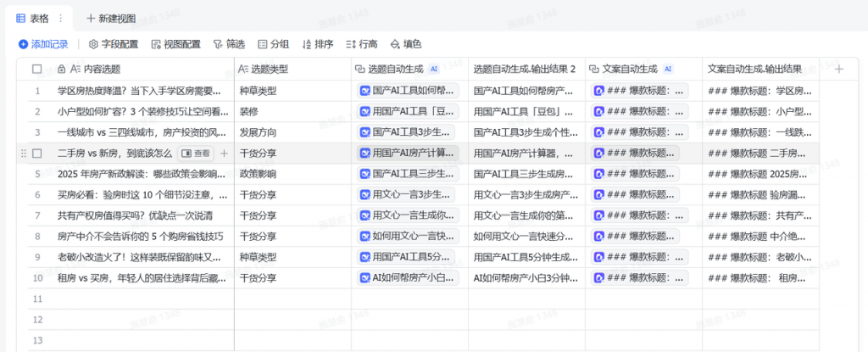Open AI chip 用国产AI工具5分...
868x352 pixels.
point(408,257)
